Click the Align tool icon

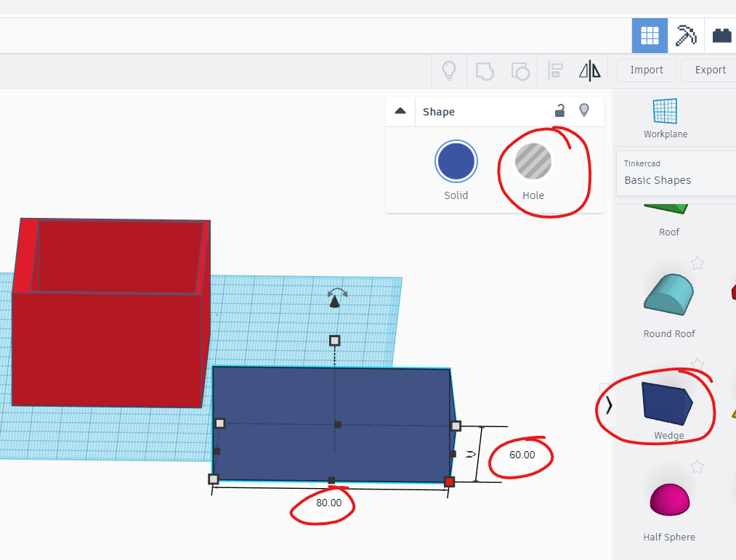click(x=555, y=71)
